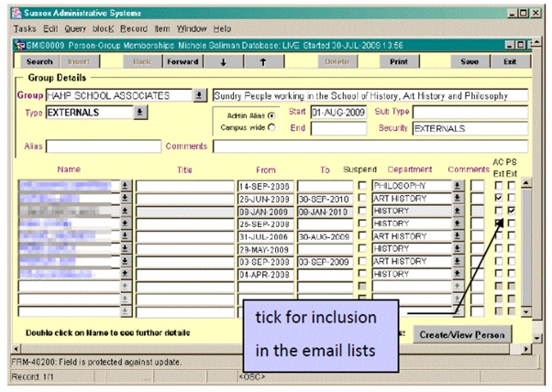
Task: Click the name lookup icon in first row
Action: [127, 186]
